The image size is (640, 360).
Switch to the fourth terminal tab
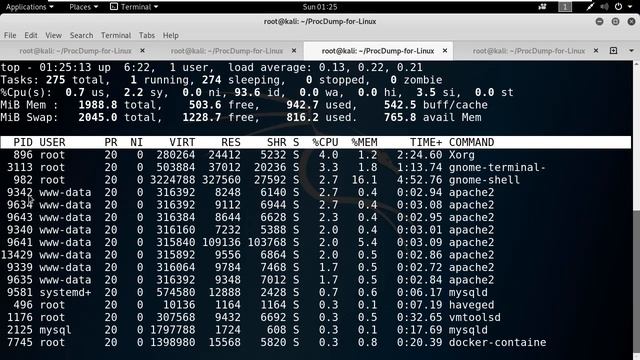(x=529, y=51)
